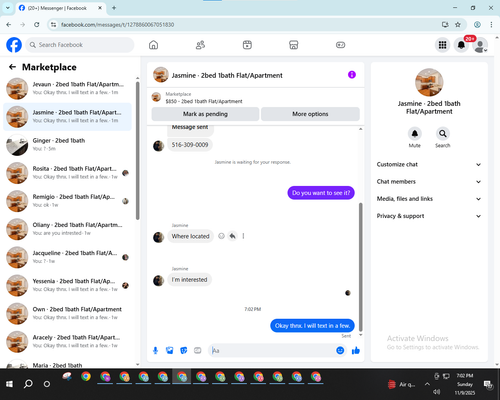Open Oliany conversation
Image resolution: width=500 pixels, height=400 pixels.
[x=67, y=229]
